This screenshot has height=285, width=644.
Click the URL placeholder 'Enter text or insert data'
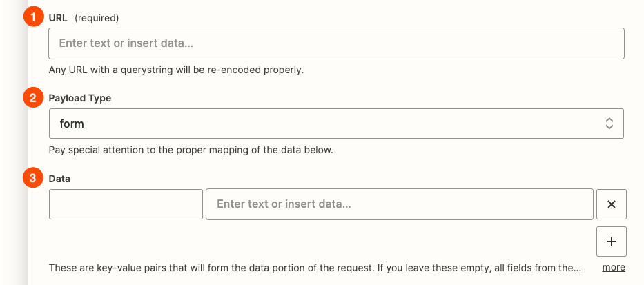tap(126, 43)
